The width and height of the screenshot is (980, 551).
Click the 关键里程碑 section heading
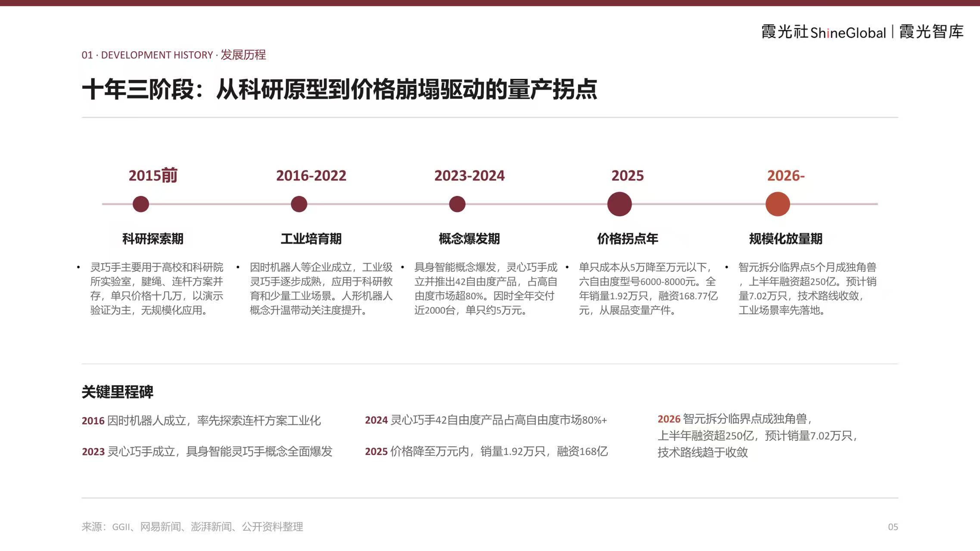(x=118, y=392)
